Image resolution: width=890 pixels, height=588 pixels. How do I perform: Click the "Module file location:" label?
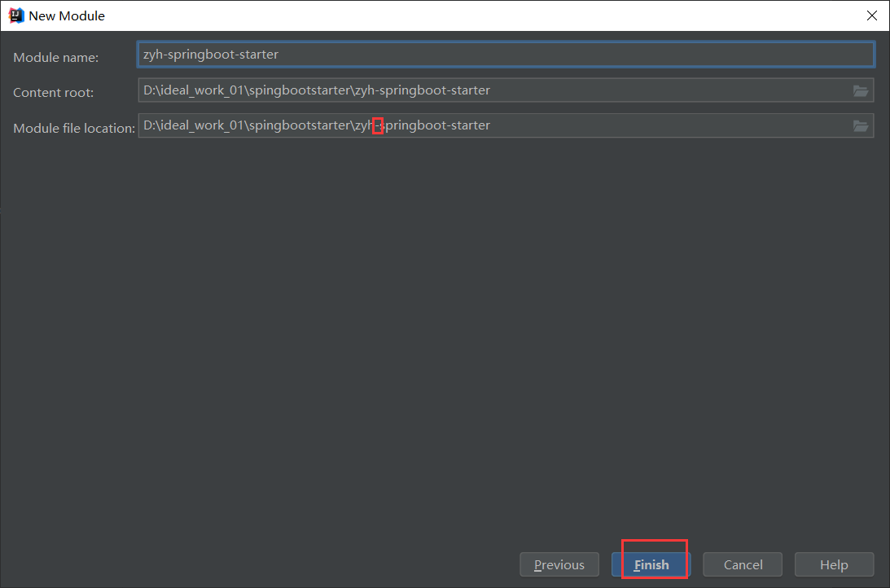pyautogui.click(x=73, y=128)
